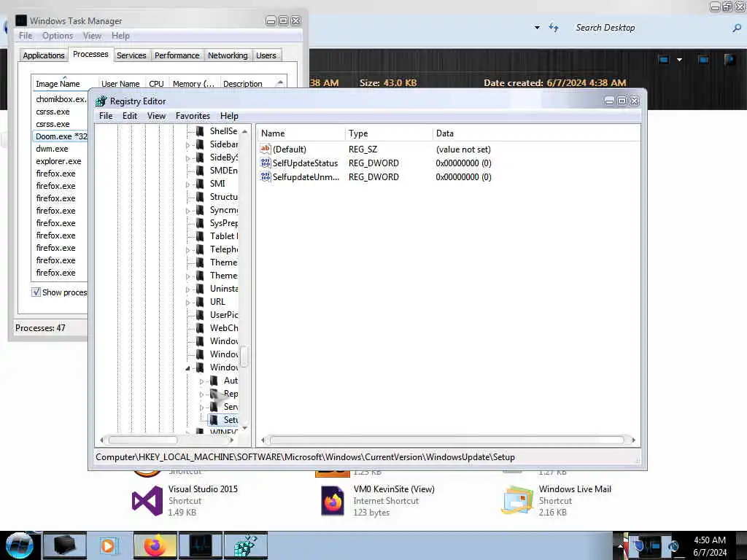
Task: Switch to the Applications tab in Task Manager
Action: 43,55
